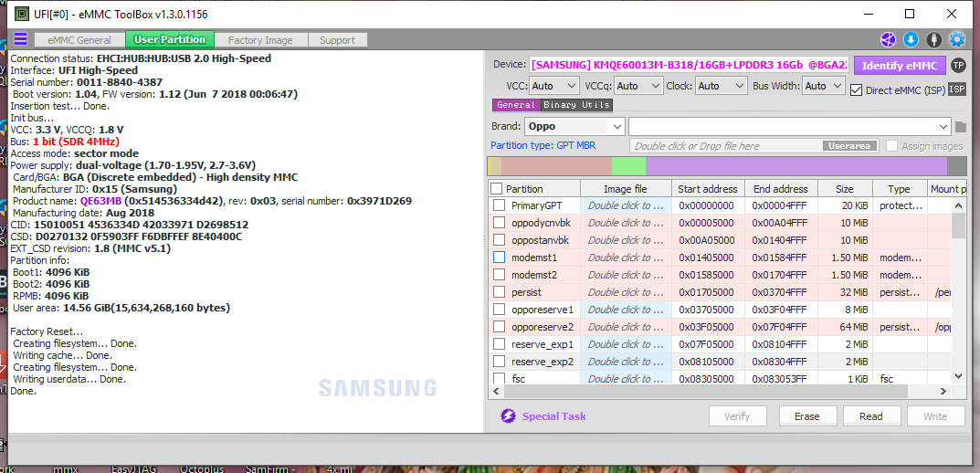This screenshot has height=473, width=980.
Task: Click the ISP pinout badge icon
Action: (x=957, y=90)
